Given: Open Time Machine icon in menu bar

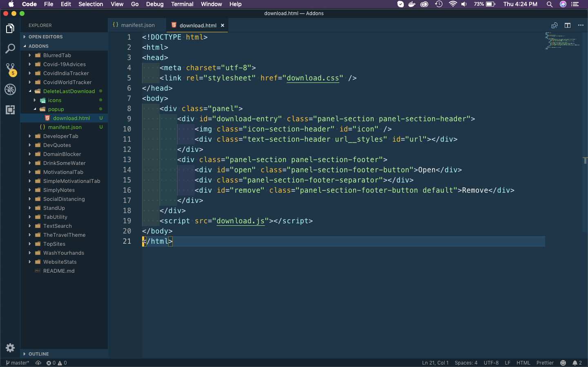Looking at the screenshot, I should (439, 4).
